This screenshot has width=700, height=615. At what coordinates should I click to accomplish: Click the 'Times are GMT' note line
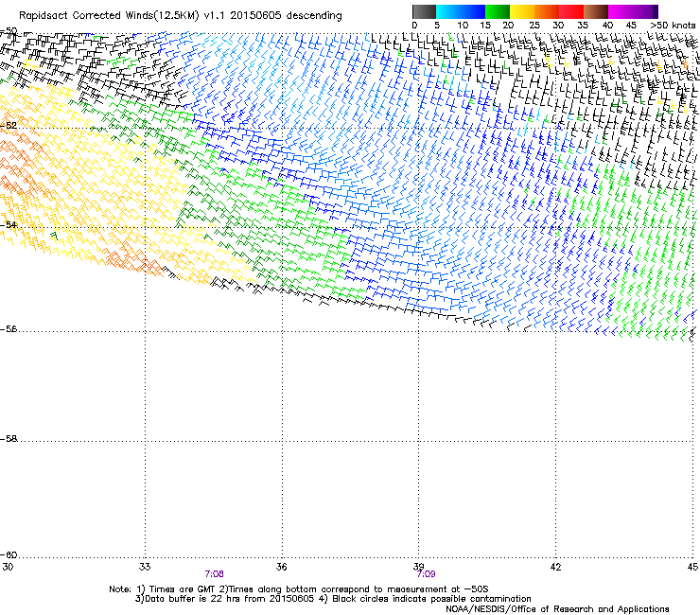299,589
